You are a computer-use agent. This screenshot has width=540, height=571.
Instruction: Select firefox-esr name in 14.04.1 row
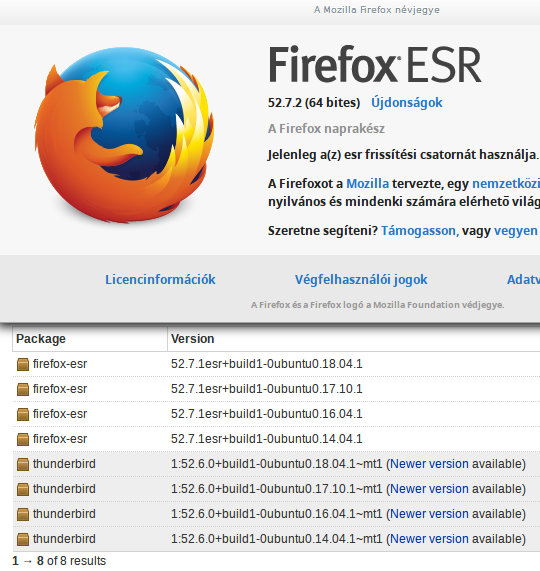[60, 439]
